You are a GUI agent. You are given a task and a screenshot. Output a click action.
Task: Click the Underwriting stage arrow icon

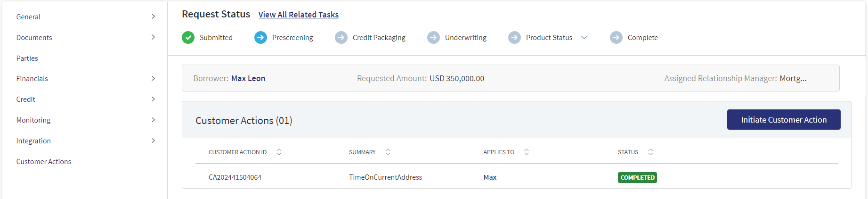click(433, 37)
